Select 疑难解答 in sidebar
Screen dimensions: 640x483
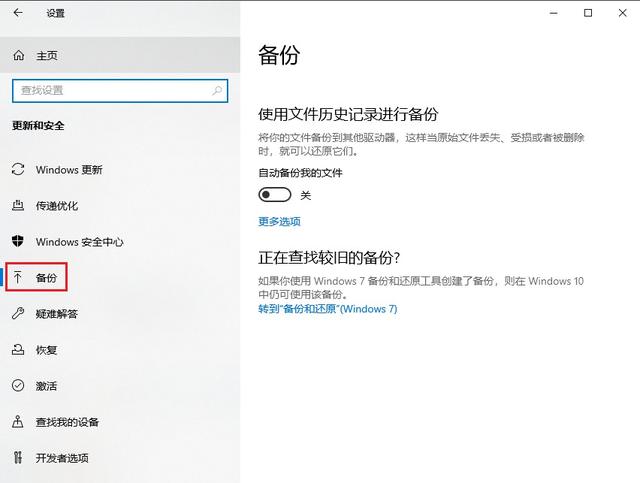120,314
